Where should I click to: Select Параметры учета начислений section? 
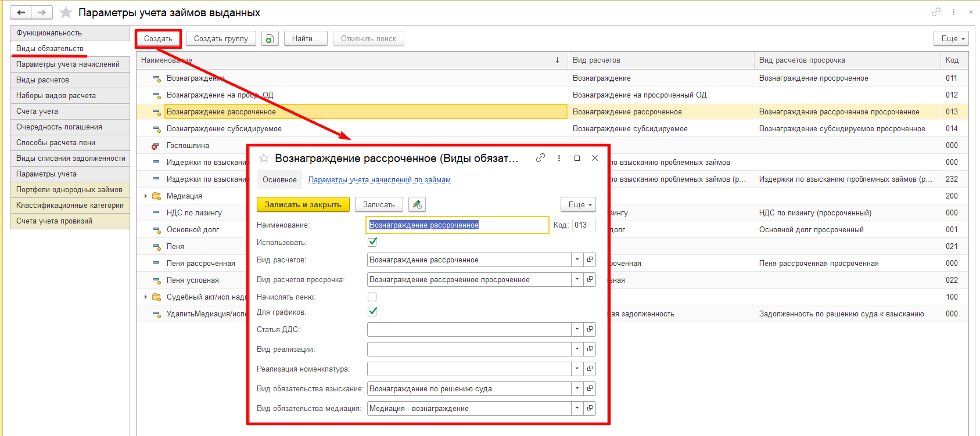click(70, 64)
